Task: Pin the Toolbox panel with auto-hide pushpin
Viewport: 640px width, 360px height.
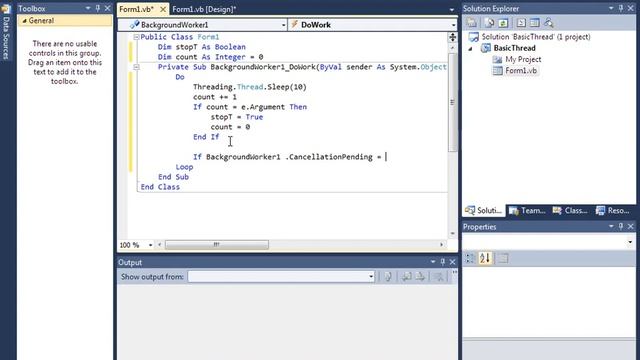Action: tap(98, 8)
